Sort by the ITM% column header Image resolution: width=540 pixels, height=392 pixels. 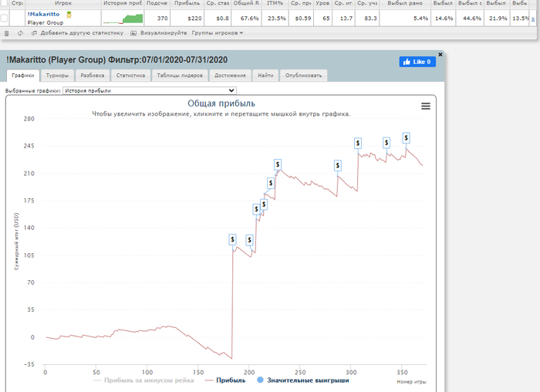pyautogui.click(x=275, y=3)
